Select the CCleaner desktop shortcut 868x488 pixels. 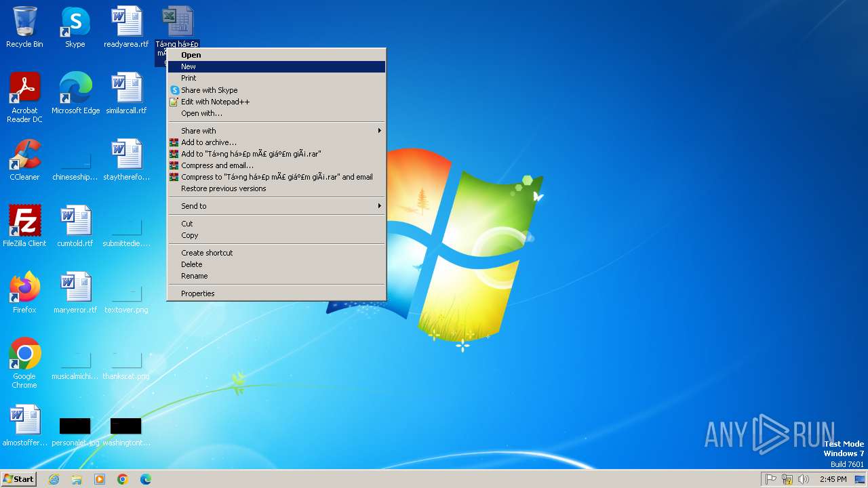[24, 160]
